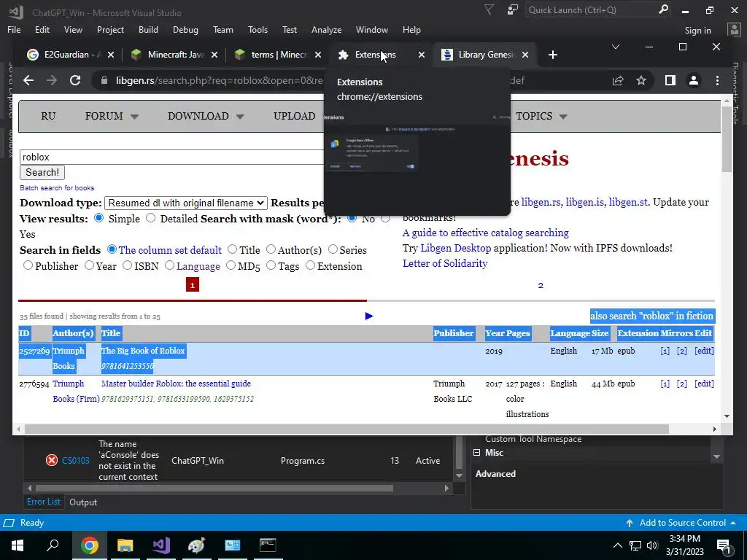
Task: Select the Publisher search field radio
Action: 28,265
